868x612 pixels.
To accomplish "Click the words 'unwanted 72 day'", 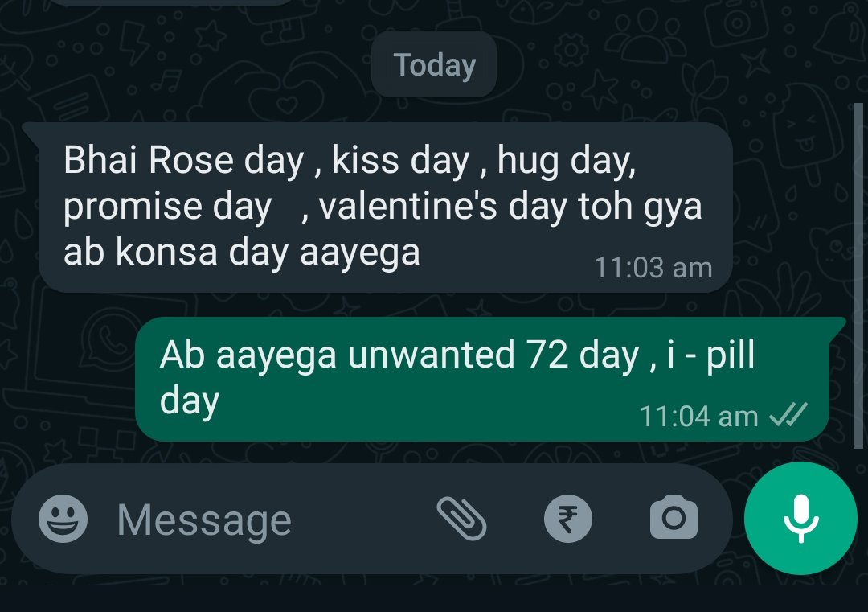I will click(493, 355).
